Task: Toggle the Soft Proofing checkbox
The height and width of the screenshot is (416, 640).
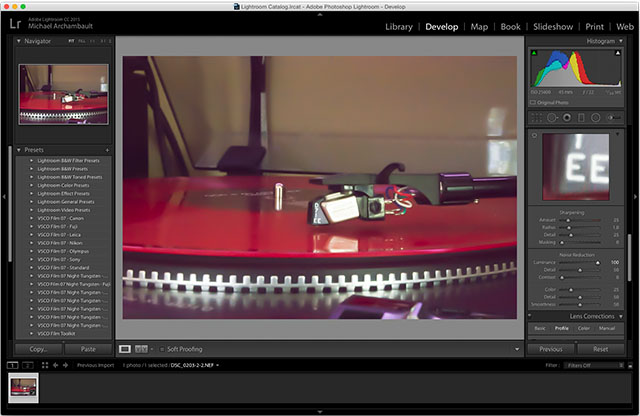Action: [x=160, y=349]
